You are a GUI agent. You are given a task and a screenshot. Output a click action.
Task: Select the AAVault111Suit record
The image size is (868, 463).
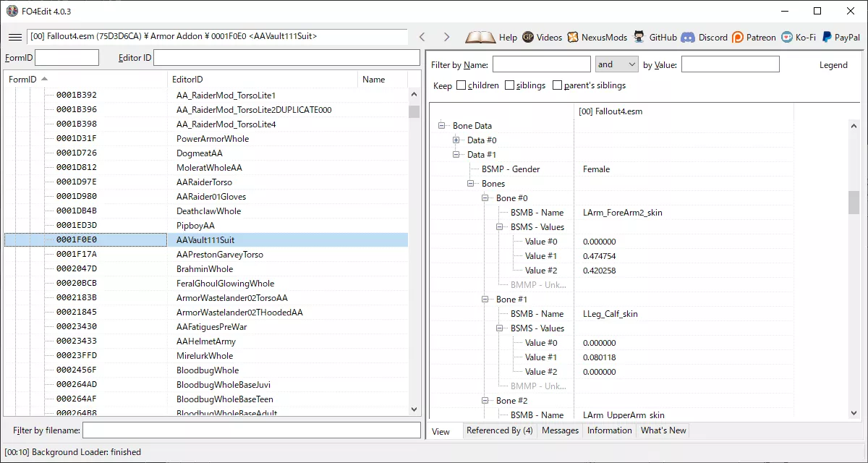point(206,240)
